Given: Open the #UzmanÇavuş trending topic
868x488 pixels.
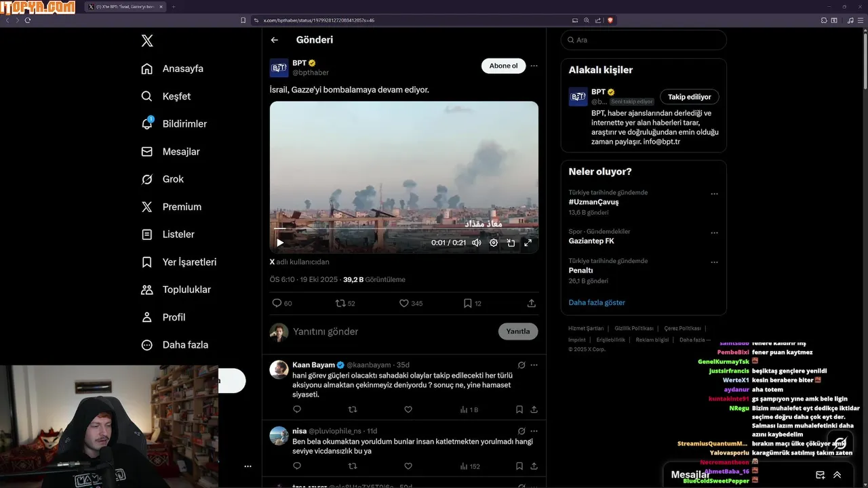Looking at the screenshot, I should point(593,202).
